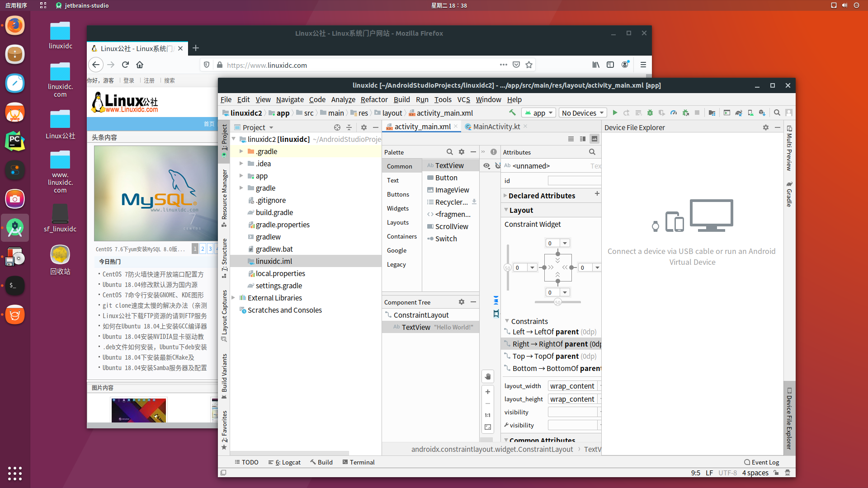The width and height of the screenshot is (868, 488).
Task: Open Project Structure icon in toolbar
Action: [x=712, y=113]
